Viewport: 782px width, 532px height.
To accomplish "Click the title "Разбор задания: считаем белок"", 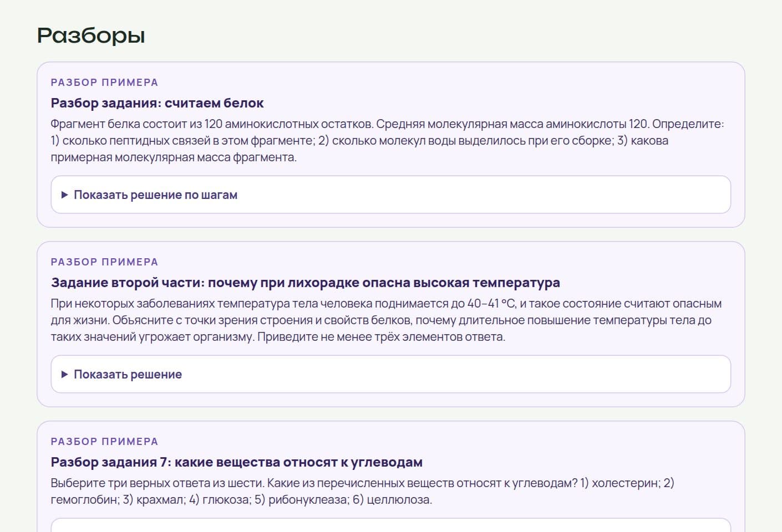I will pyautogui.click(x=157, y=103).
